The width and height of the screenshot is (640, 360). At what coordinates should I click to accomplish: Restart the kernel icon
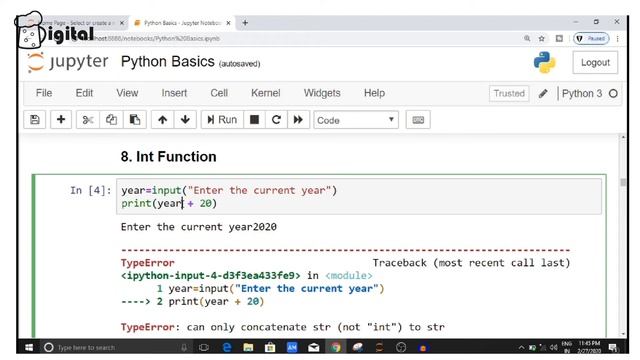click(276, 120)
